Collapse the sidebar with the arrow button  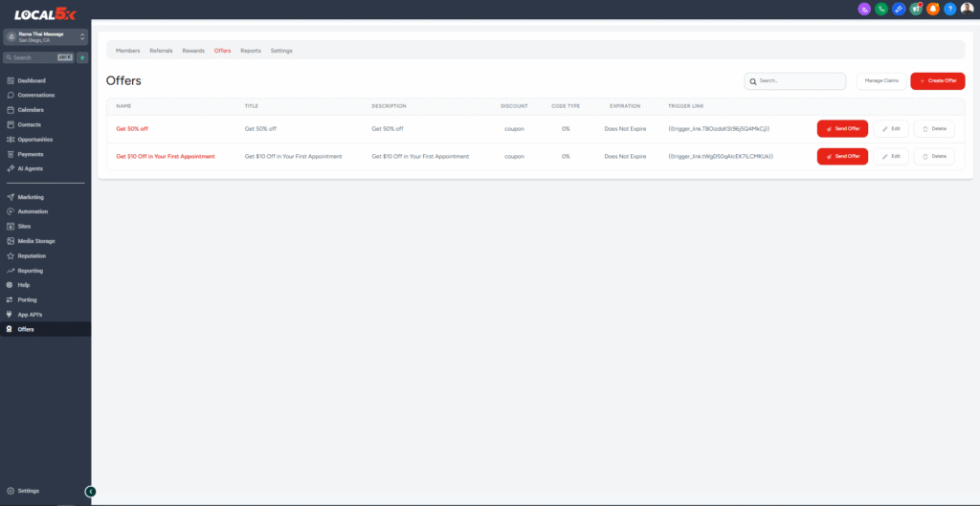(91, 491)
